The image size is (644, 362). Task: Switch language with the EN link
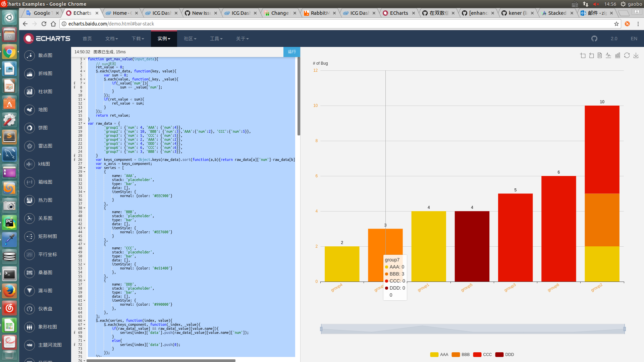click(634, 39)
